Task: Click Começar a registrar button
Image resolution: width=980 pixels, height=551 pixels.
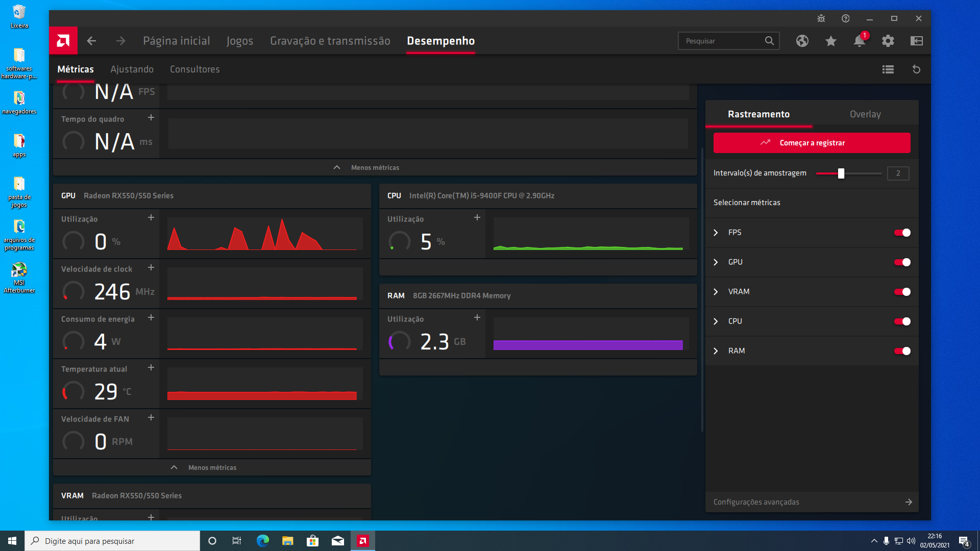Action: [x=812, y=143]
